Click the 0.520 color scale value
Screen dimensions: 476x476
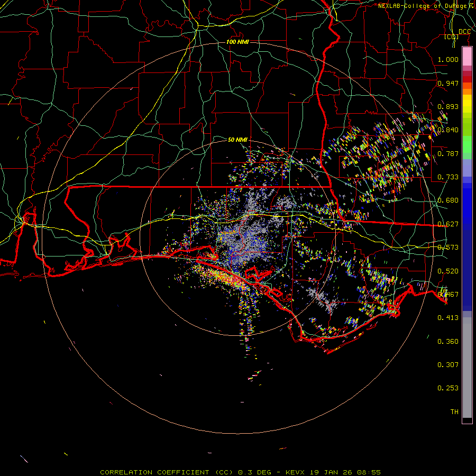click(x=448, y=271)
